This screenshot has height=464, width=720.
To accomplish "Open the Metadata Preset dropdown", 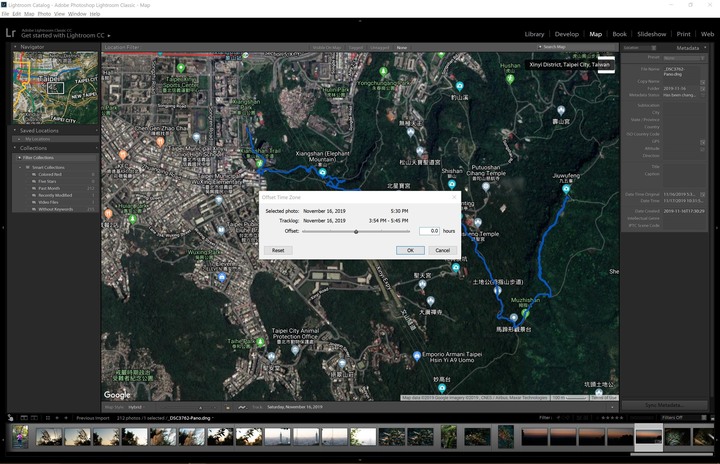I will [684, 58].
